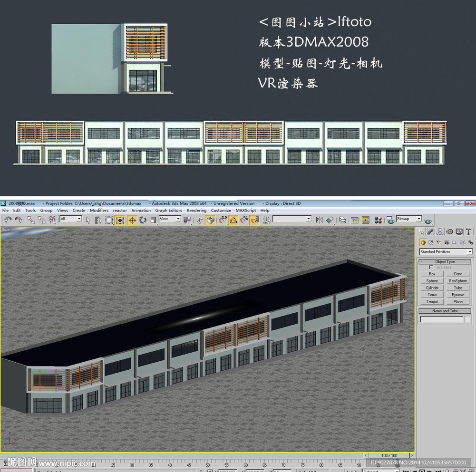This screenshot has height=472, width=476.
Task: Toggle Keyboard Shortcut Override icon
Action: tap(210, 220)
